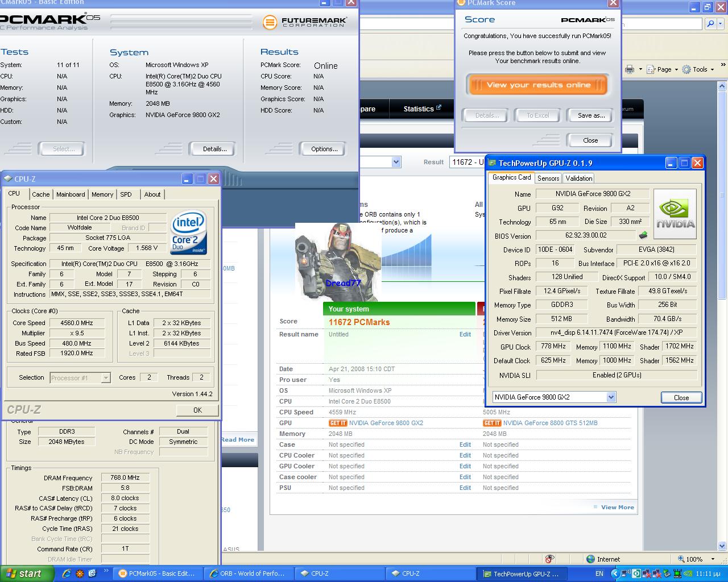This screenshot has width=728, height=582.
Task: Open the Page menu dropdown in browser
Action: point(676,69)
